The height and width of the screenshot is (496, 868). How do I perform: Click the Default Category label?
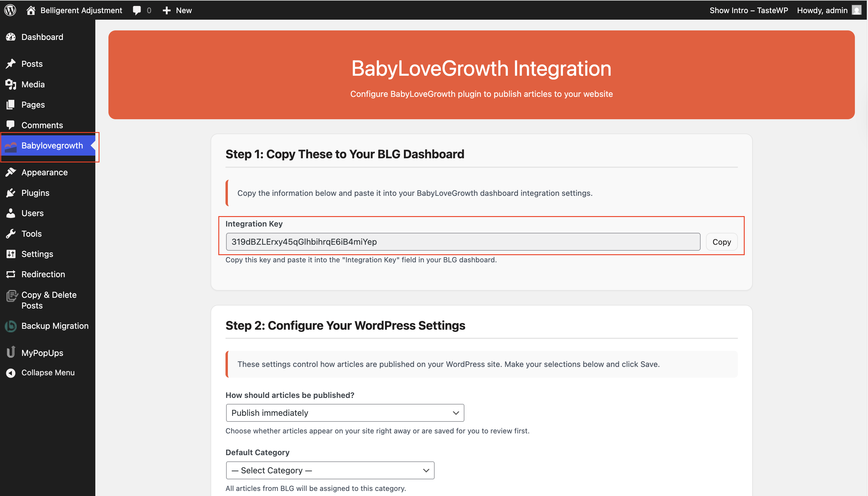click(257, 452)
